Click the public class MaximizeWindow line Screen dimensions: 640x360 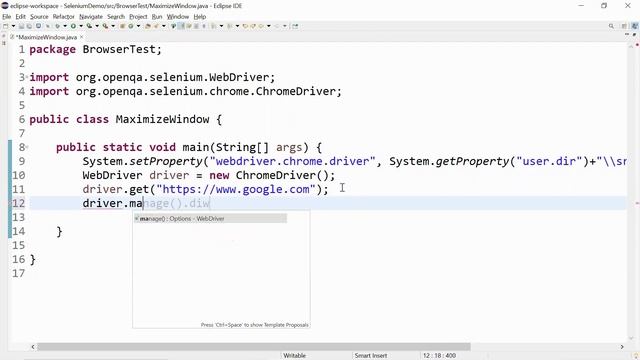pyautogui.click(x=125, y=119)
